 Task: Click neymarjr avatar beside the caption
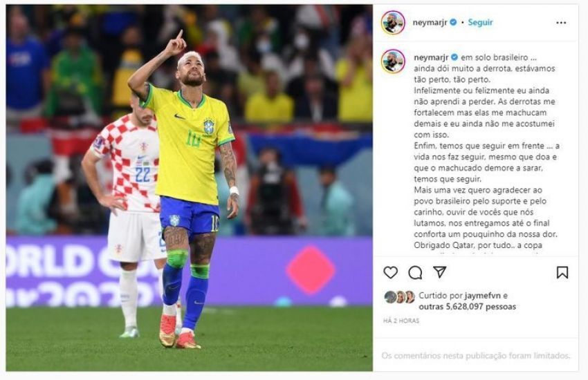click(393, 61)
